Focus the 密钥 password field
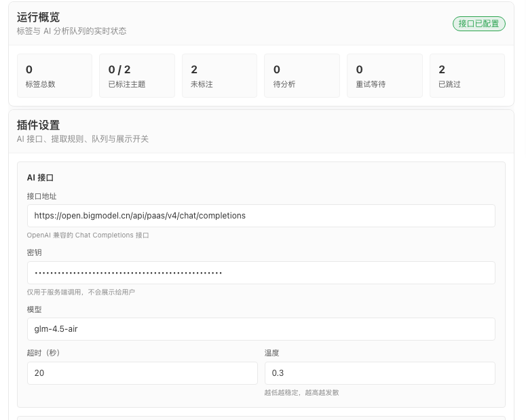 coord(261,273)
